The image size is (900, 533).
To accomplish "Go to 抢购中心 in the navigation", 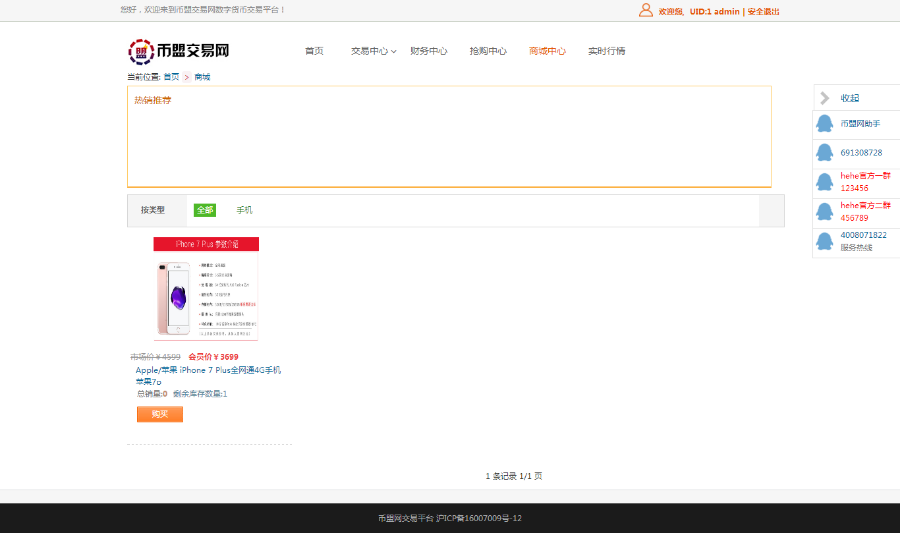I will pos(488,51).
